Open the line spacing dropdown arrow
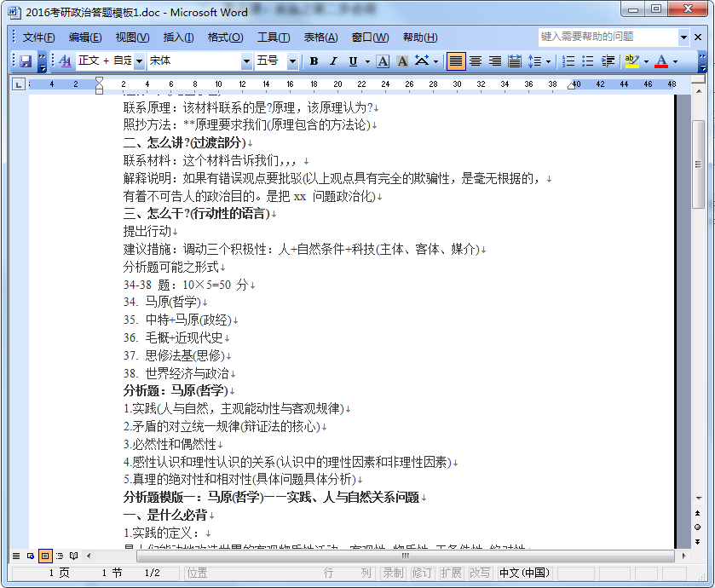This screenshot has height=588, width=715. click(x=548, y=61)
